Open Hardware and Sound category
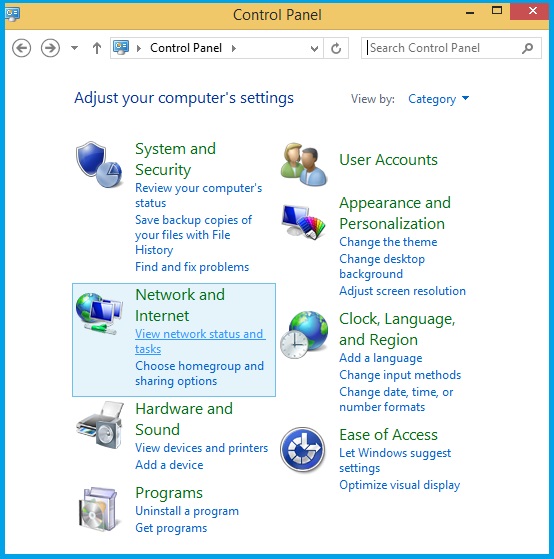The width and height of the screenshot is (554, 559). pyautogui.click(x=184, y=419)
